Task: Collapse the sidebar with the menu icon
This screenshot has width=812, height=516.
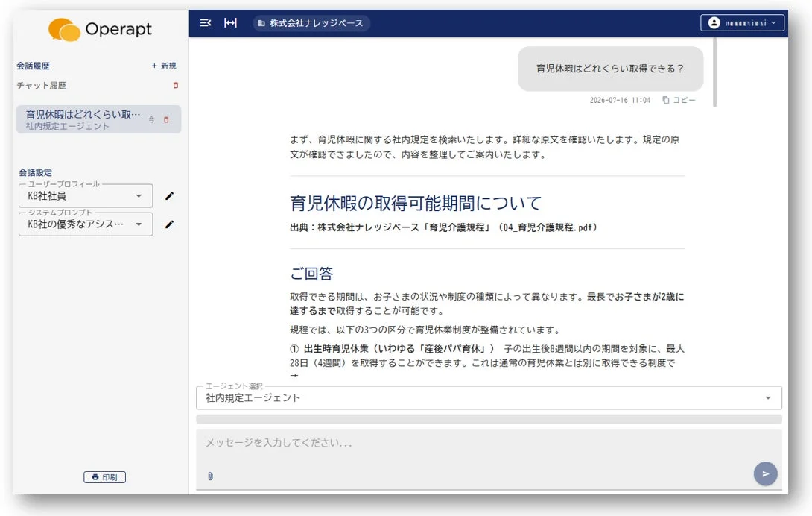Action: pyautogui.click(x=205, y=23)
